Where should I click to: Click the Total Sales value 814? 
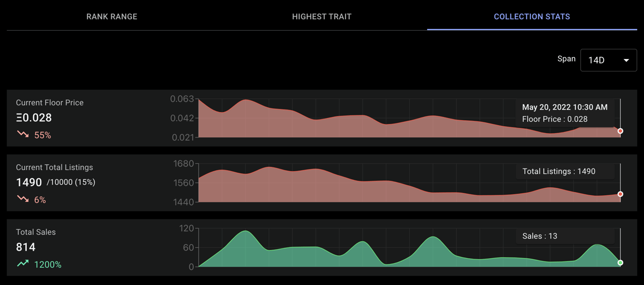click(26, 247)
